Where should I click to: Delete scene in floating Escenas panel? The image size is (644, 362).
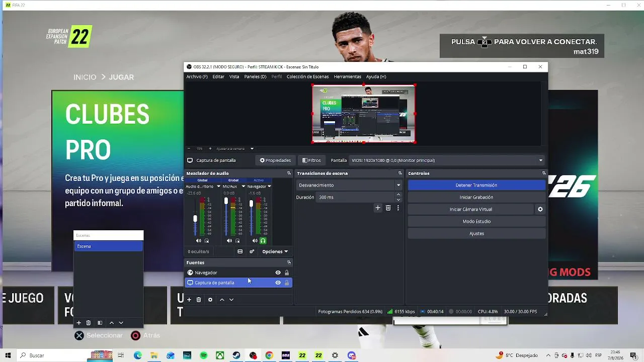(x=89, y=323)
